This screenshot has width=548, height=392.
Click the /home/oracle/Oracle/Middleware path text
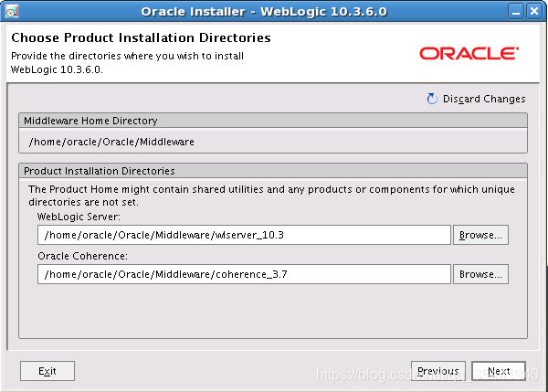tap(111, 142)
